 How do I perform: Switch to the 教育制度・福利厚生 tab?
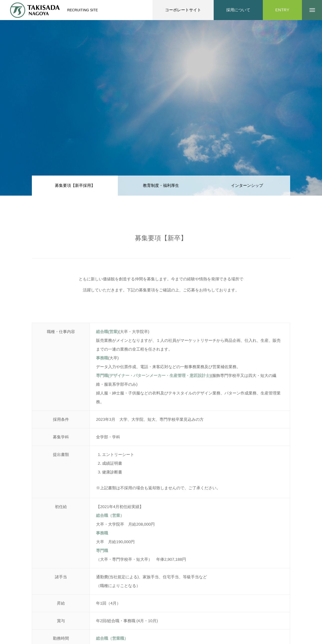click(161, 186)
